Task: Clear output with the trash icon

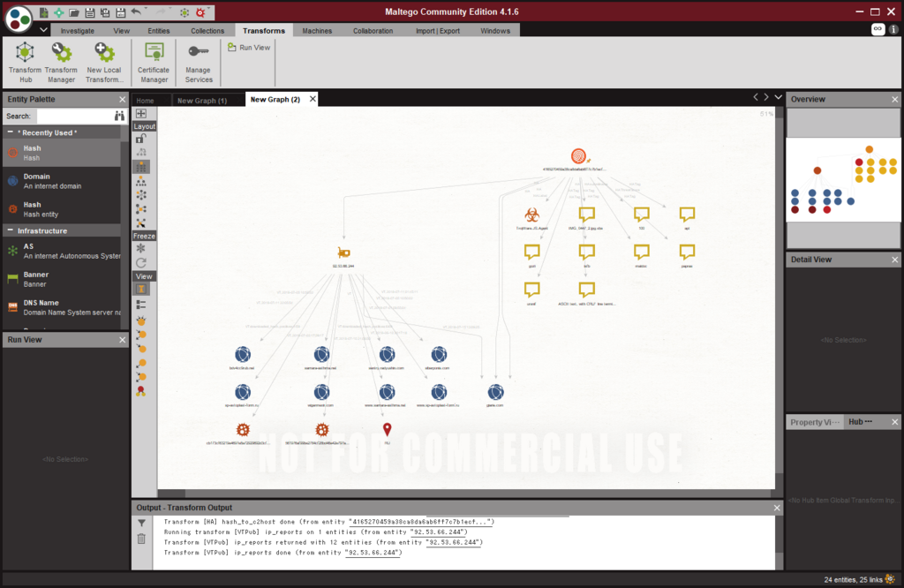Action: tap(141, 539)
